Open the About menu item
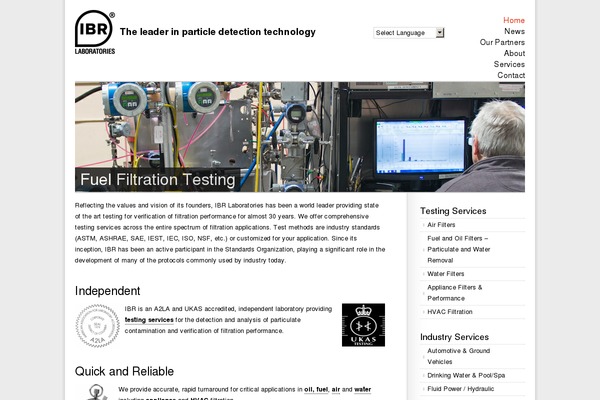Viewport: 600px width, 400px height. [514, 53]
